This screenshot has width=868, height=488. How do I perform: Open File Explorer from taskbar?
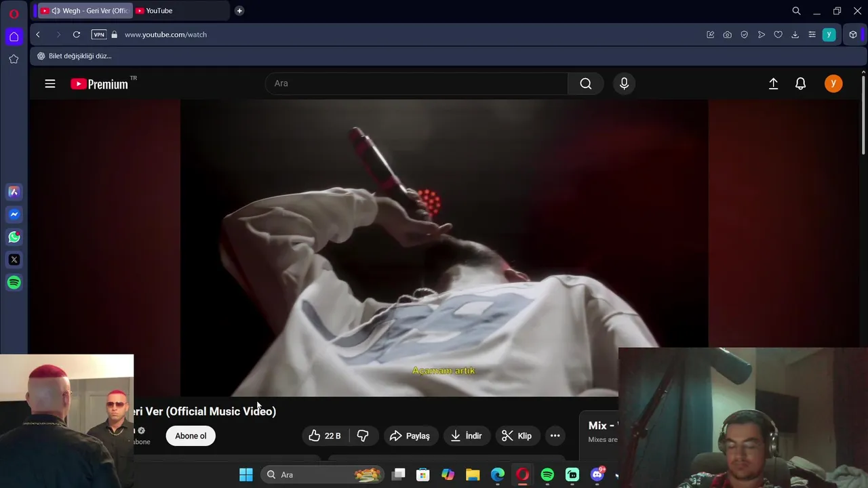click(473, 474)
